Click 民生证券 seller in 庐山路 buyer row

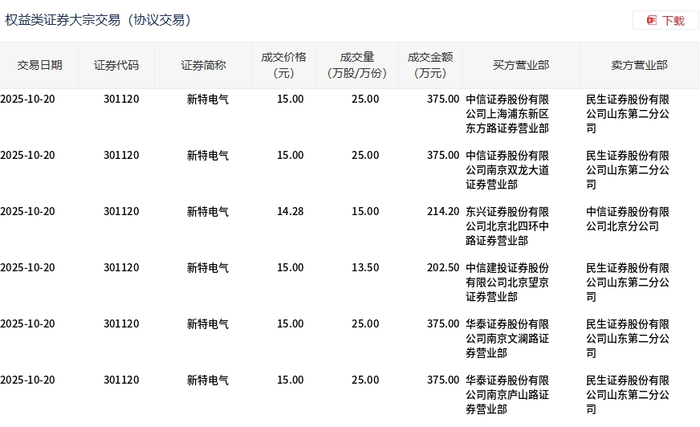click(x=628, y=395)
